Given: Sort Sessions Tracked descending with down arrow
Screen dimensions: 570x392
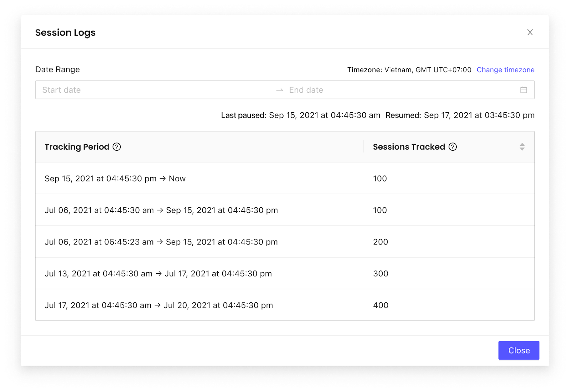Looking at the screenshot, I should pyautogui.click(x=522, y=149).
